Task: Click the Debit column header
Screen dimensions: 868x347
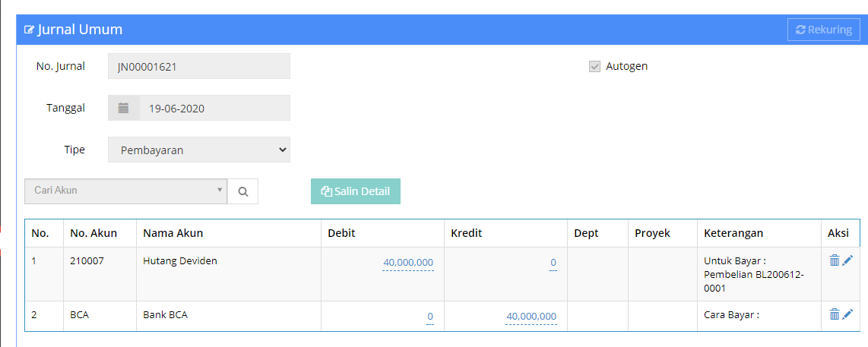Action: 341,233
